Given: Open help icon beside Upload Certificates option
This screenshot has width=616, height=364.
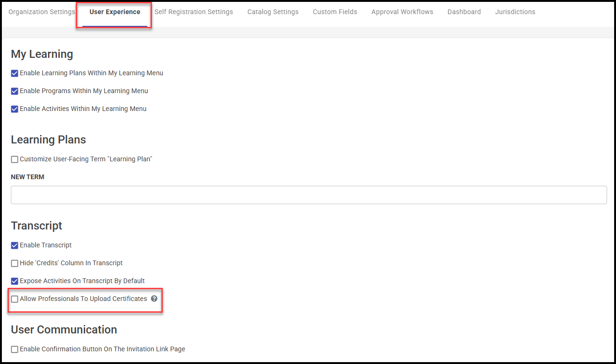Looking at the screenshot, I should 154,299.
